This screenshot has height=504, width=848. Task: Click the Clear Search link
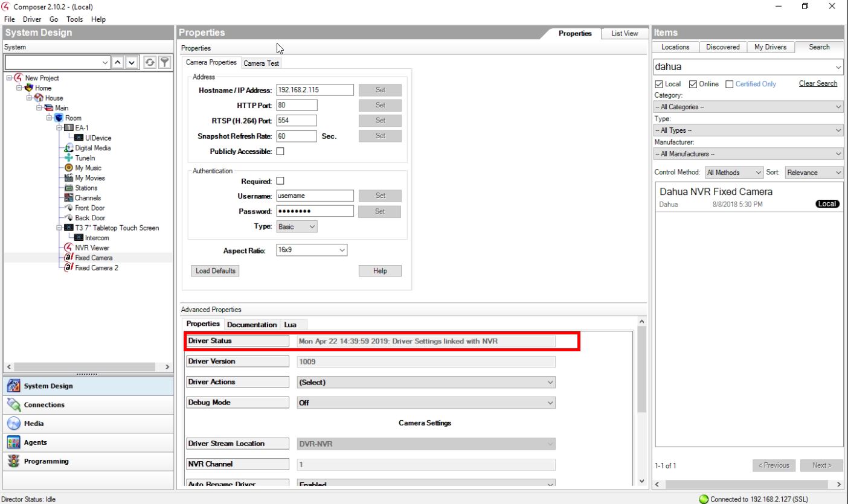click(x=818, y=83)
